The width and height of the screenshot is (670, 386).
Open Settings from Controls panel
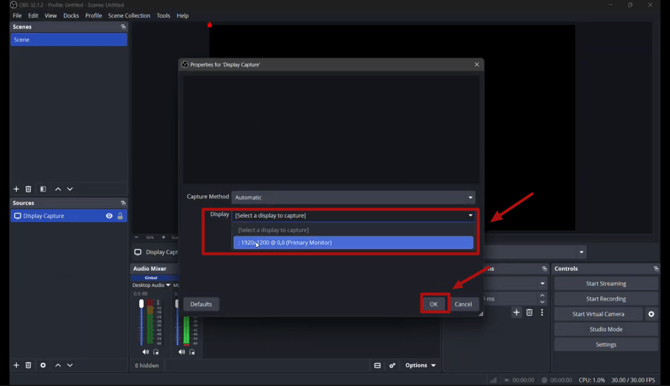605,345
